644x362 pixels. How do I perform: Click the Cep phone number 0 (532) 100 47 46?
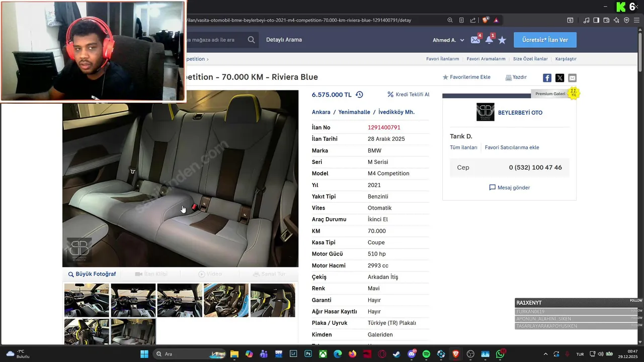[x=535, y=167]
